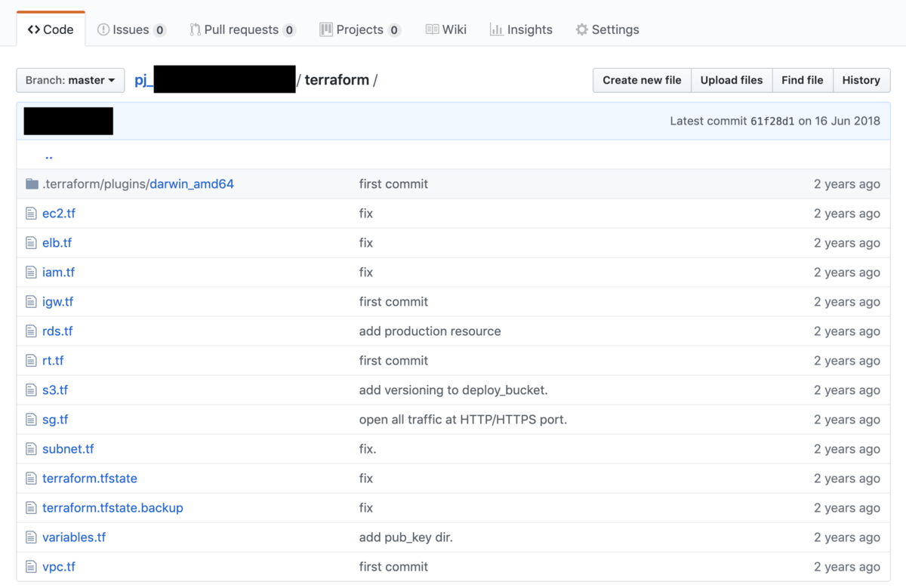This screenshot has height=588, width=906.
Task: Switch to the Code tab
Action: pos(51,29)
